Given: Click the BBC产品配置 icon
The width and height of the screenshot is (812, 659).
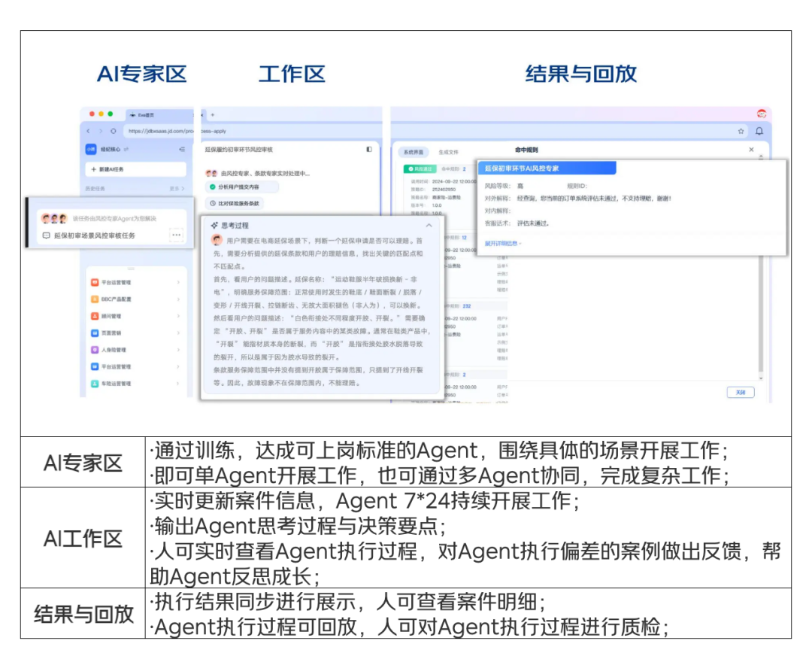Looking at the screenshot, I should pos(95,299).
